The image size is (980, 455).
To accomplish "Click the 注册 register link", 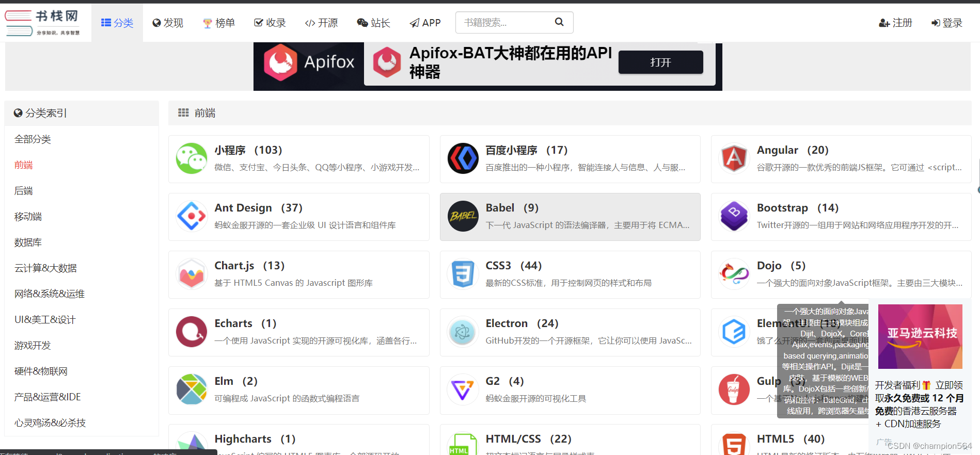I will [x=895, y=23].
